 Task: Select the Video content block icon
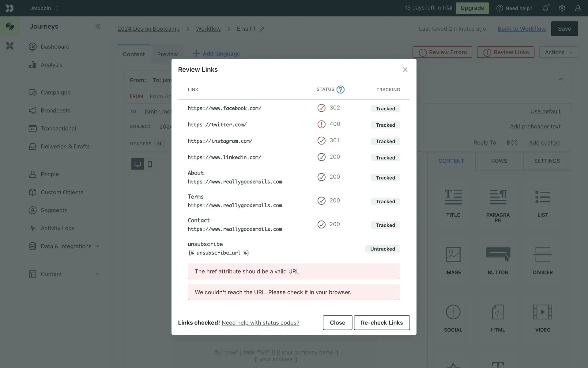543,312
